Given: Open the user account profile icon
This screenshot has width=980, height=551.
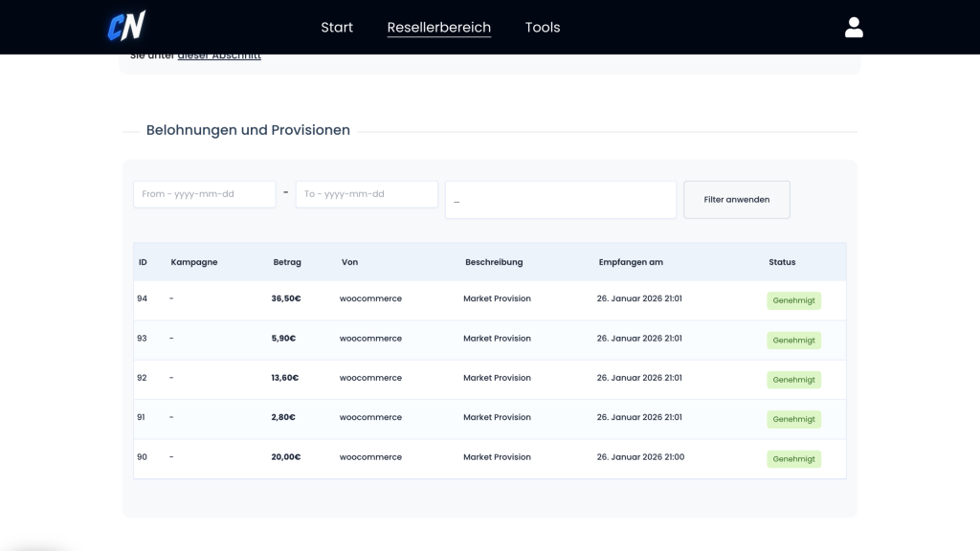Looking at the screenshot, I should click(854, 27).
